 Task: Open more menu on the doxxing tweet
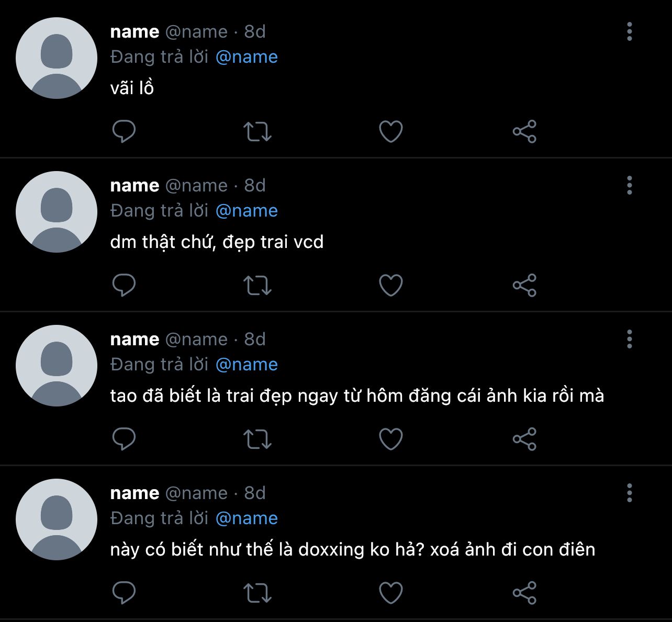coord(630,493)
